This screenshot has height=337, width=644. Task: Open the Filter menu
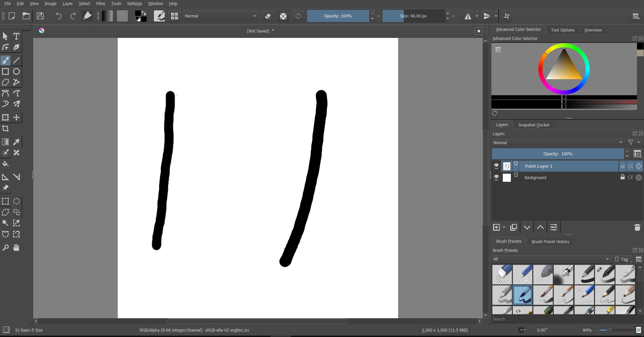click(x=100, y=4)
